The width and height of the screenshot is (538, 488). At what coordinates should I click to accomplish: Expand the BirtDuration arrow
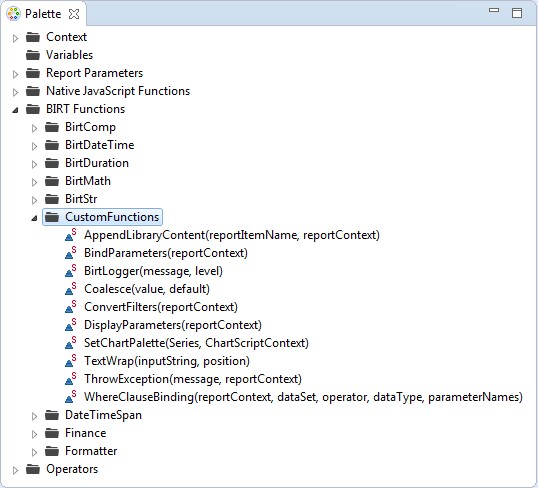pos(34,164)
